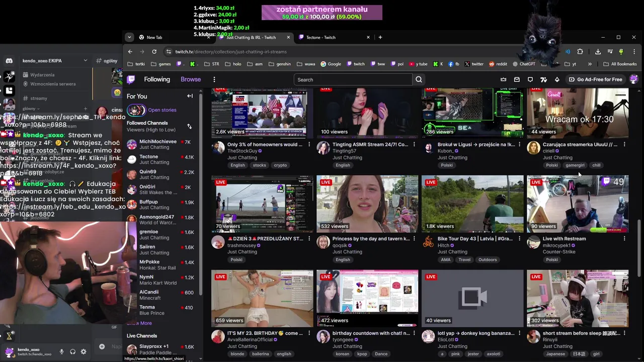Close the Tectone - Twitch tab

(368, 37)
